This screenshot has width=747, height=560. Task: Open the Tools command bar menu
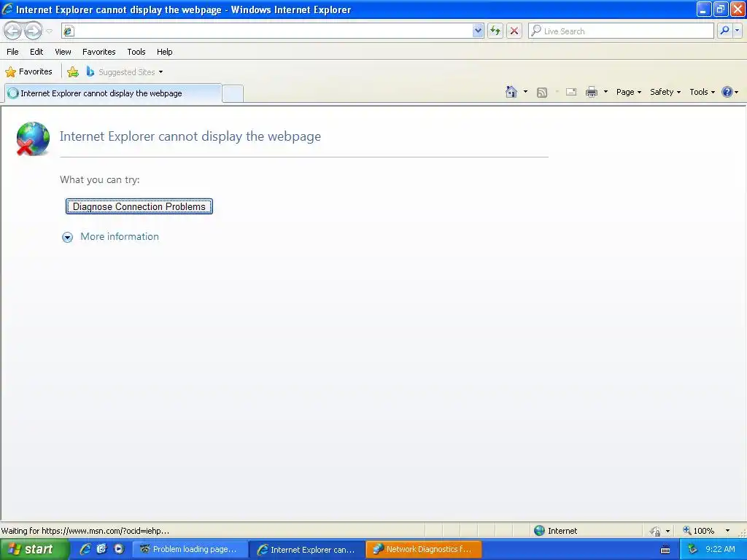[x=703, y=92]
